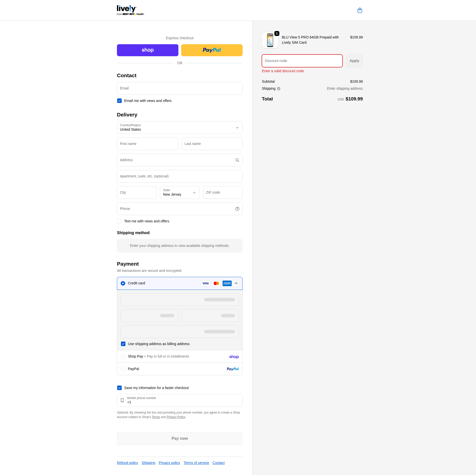
Task: Click the yellow PayPal express checkout button
Action: tap(212, 50)
